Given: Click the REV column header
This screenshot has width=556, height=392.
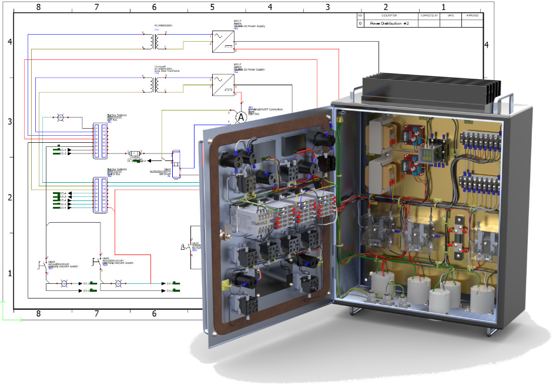Looking at the screenshot, I should click(360, 16).
